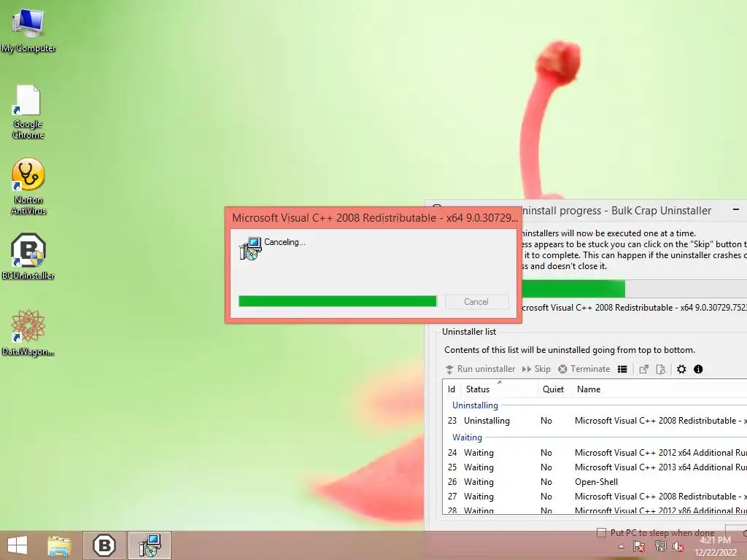Click the setup icon in Canceling dialog
747x560 pixels.
(x=250, y=249)
